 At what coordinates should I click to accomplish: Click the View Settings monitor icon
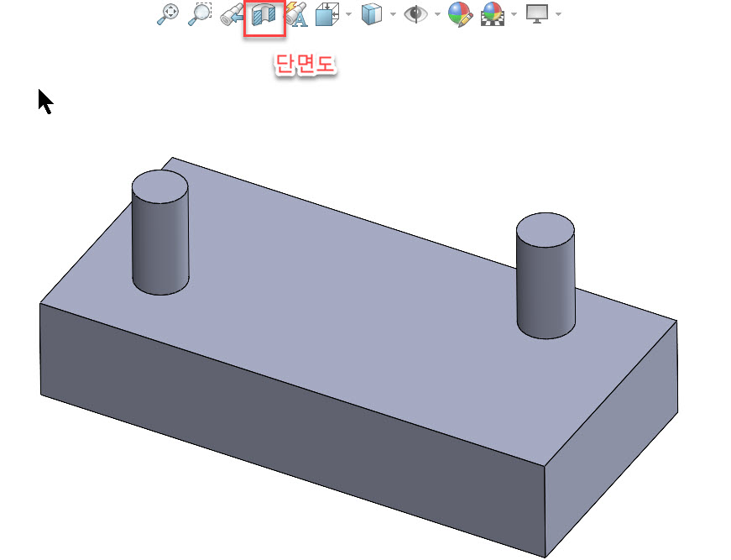click(537, 13)
